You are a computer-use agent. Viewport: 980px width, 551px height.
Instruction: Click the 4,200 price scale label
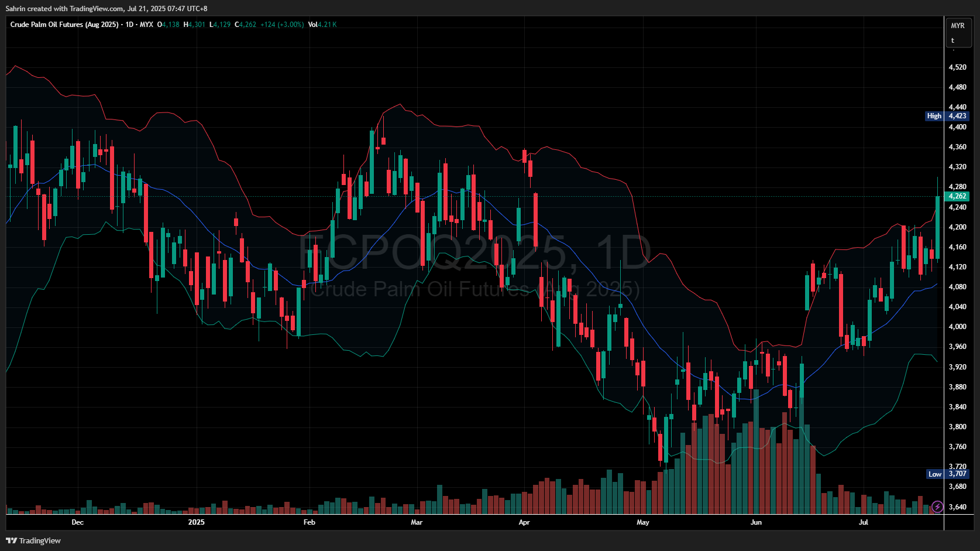tap(958, 227)
